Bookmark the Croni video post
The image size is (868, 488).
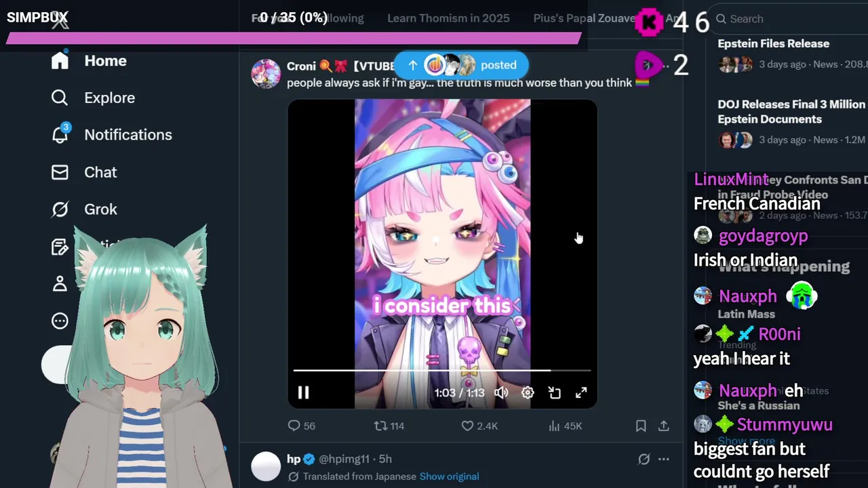pyautogui.click(x=641, y=426)
